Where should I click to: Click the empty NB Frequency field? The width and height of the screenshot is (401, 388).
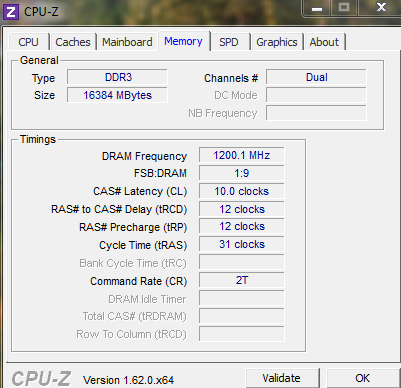[x=316, y=113]
